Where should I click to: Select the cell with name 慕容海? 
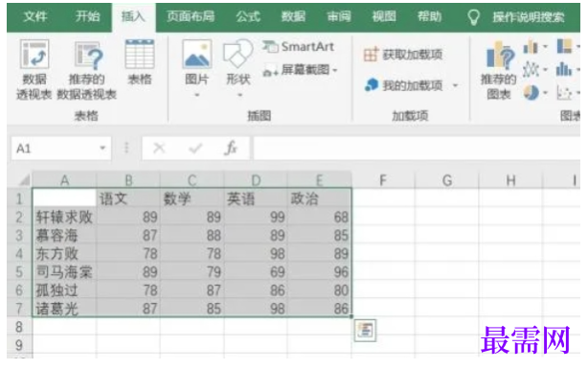pyautogui.click(x=64, y=235)
